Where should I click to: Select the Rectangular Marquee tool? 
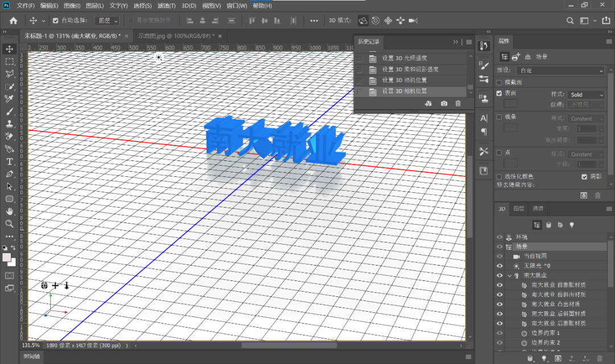(10, 61)
